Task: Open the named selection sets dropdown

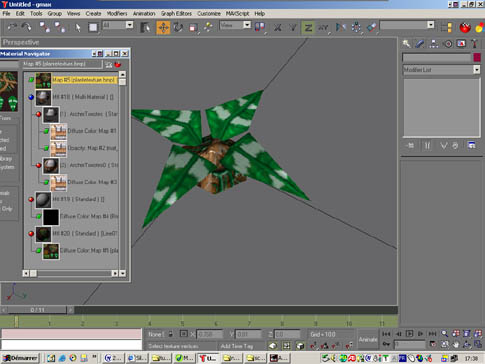Action: click(x=407, y=25)
